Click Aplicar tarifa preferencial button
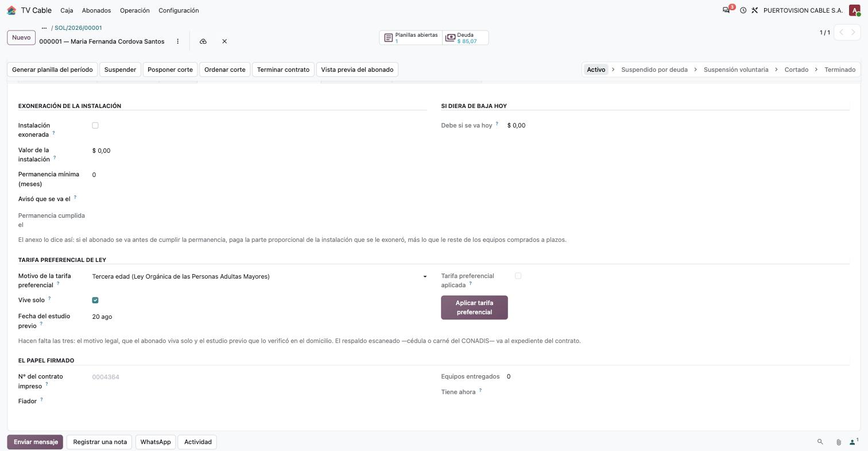The height and width of the screenshot is (451, 868). click(474, 307)
